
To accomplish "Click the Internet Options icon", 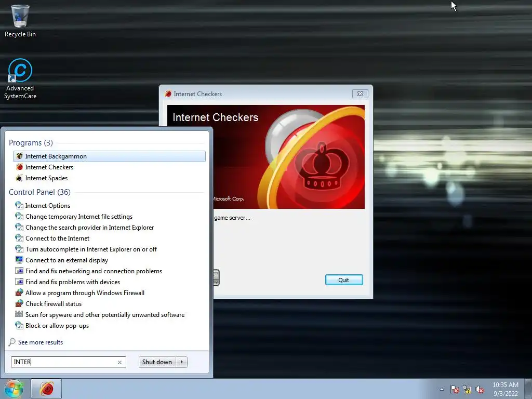I will (x=19, y=206).
